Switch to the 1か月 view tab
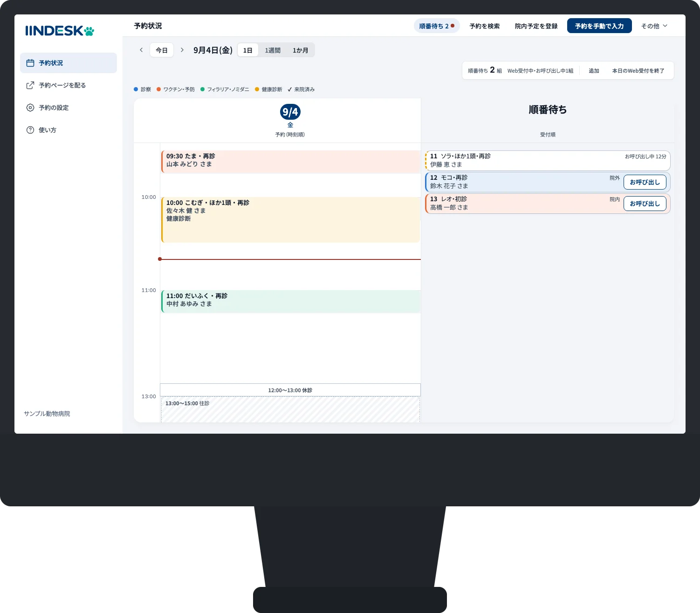 pos(301,50)
